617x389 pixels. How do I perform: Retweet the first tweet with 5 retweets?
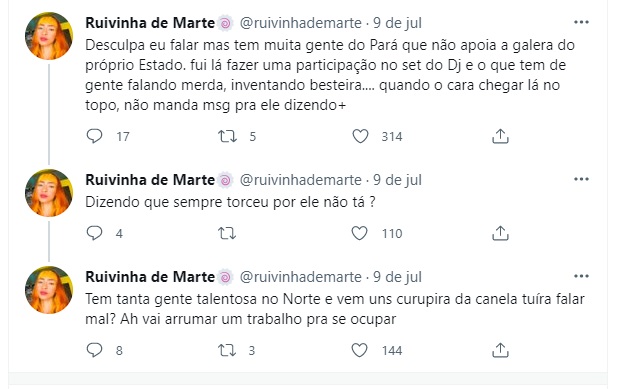click(x=227, y=136)
